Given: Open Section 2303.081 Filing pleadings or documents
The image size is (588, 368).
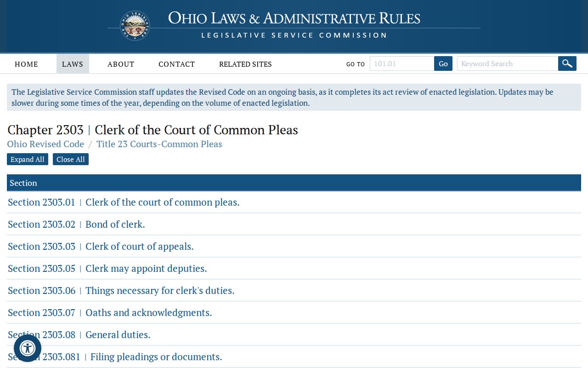Looking at the screenshot, I should 115,356.
